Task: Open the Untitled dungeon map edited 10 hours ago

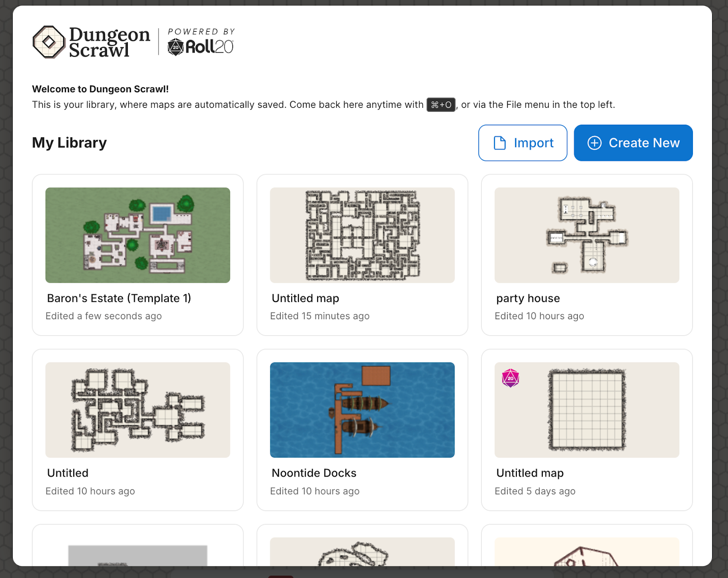Action: 137,410
